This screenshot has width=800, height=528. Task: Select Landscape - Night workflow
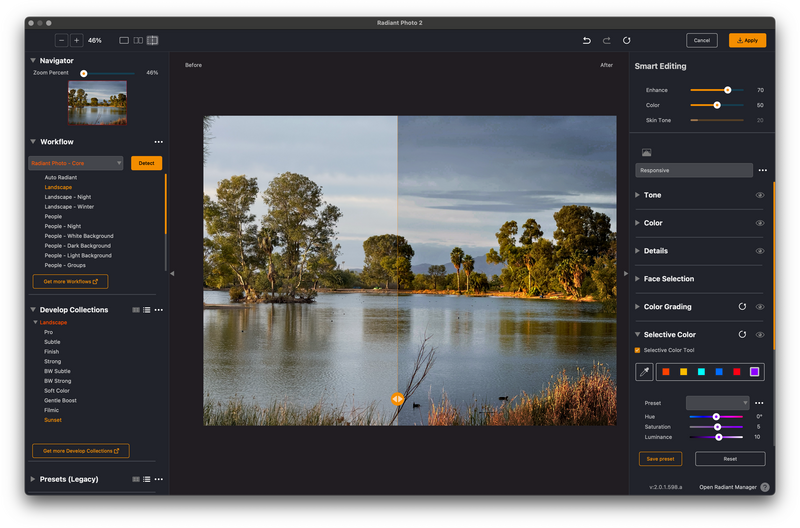pos(68,197)
